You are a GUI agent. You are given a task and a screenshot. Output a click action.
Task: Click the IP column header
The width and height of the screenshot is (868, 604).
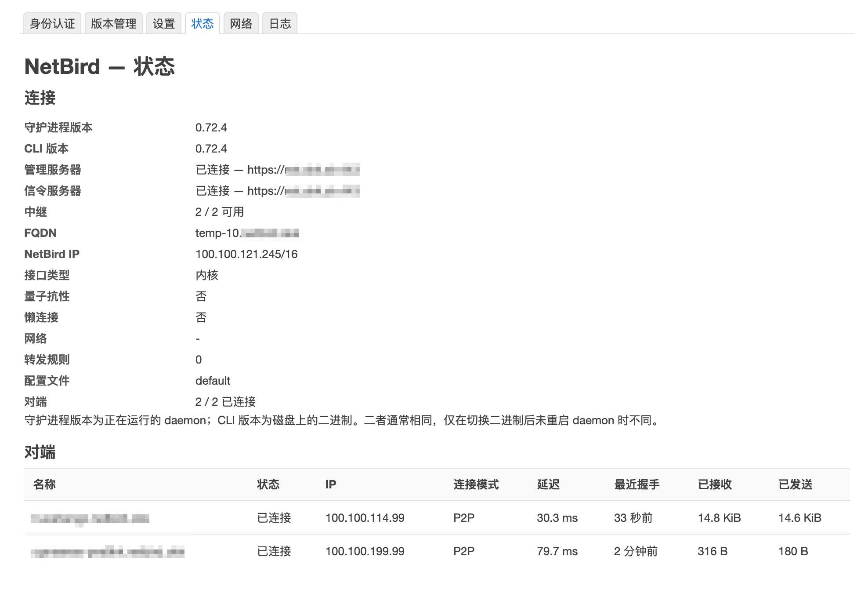331,484
